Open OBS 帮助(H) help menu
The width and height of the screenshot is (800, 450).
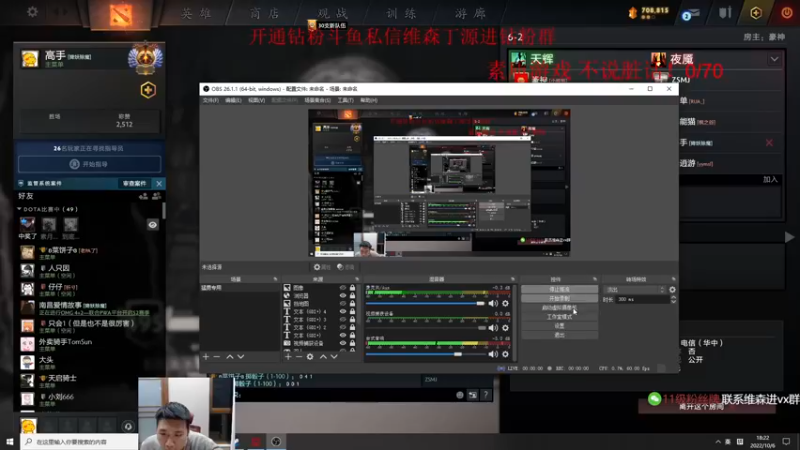click(368, 101)
